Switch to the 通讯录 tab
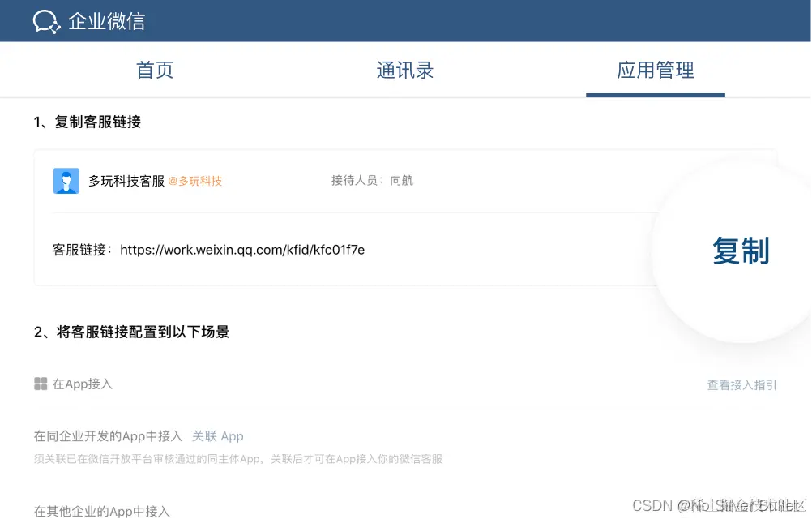This screenshot has width=812, height=519. pyautogui.click(x=405, y=70)
